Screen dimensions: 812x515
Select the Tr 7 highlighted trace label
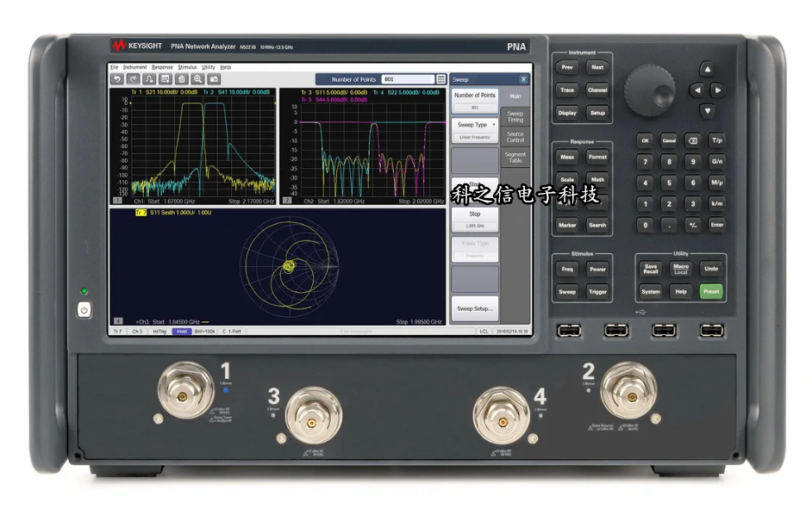coord(141,213)
